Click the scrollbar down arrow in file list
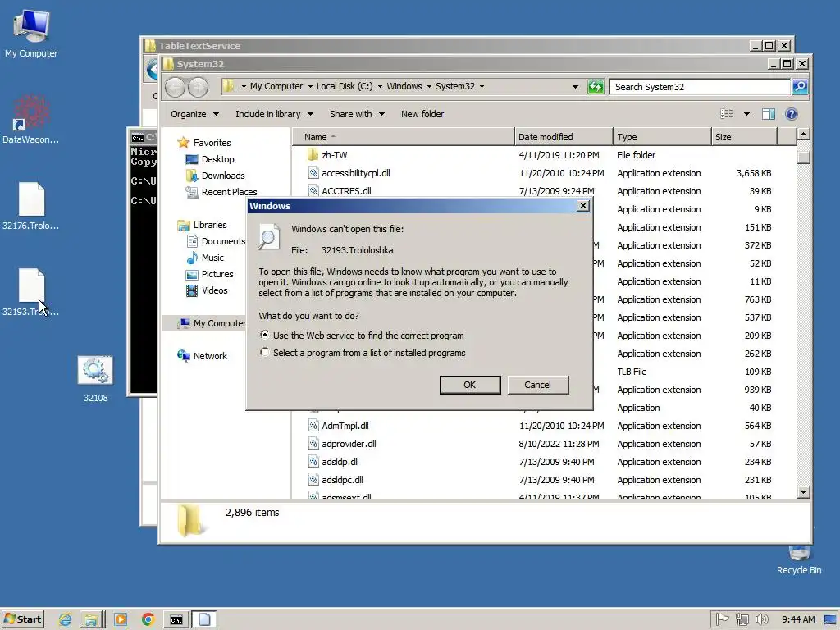Viewport: 840px width, 630px height. click(x=804, y=492)
